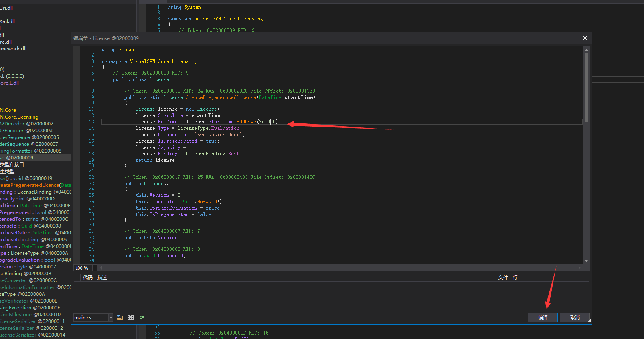The height and width of the screenshot is (339, 644).
Task: Select the 类型和接口 tree node
Action: pos(12,165)
